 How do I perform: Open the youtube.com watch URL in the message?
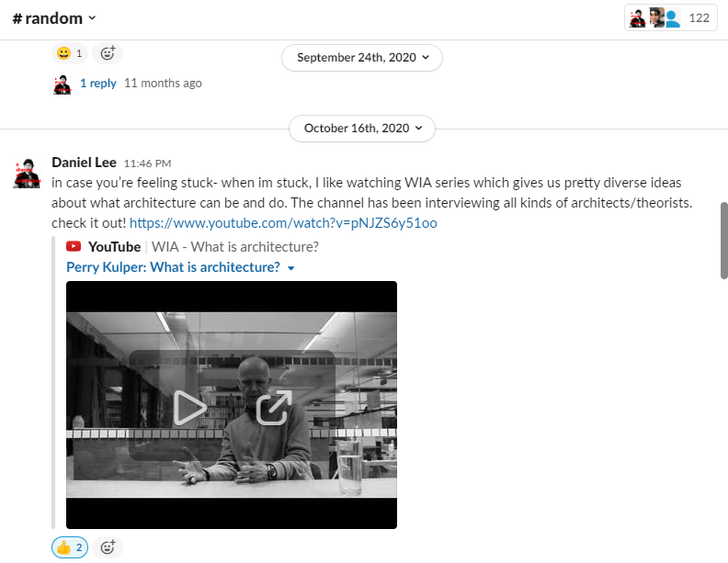coord(283,223)
